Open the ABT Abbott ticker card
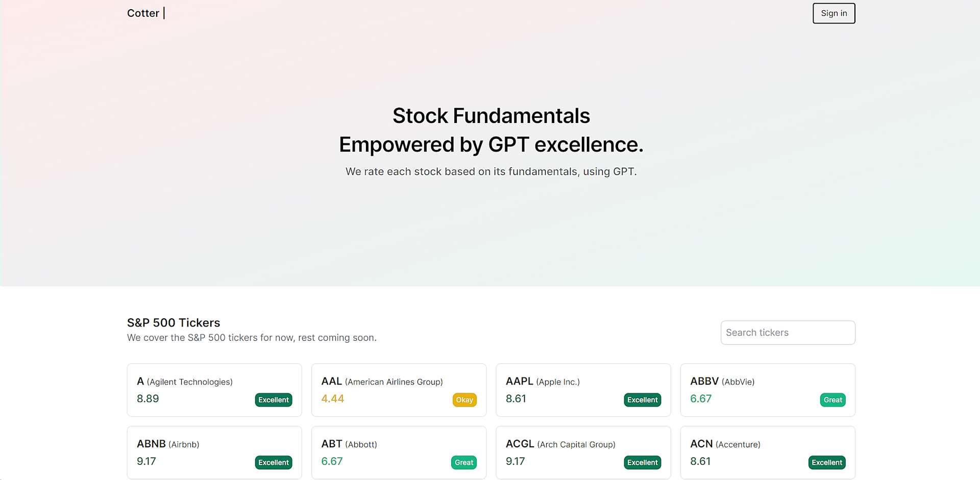The width and height of the screenshot is (980, 480). [399, 452]
